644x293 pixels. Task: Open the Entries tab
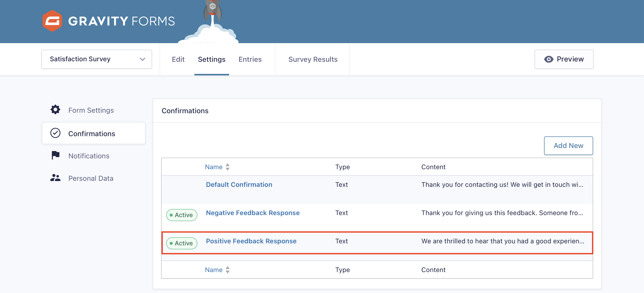click(250, 59)
